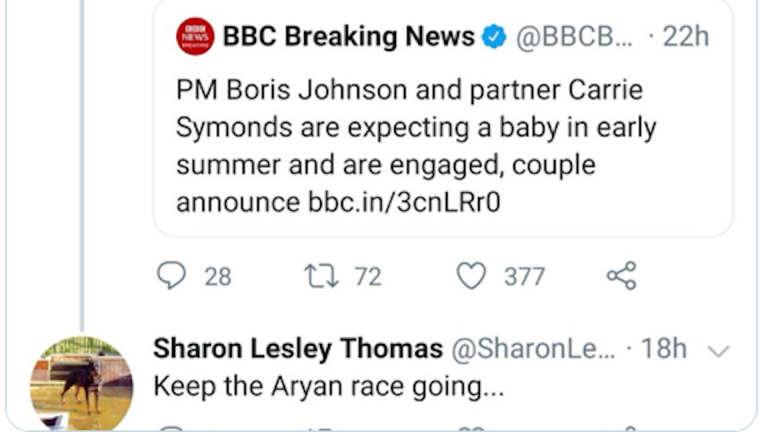Expand the chevron on Sharon's reply
768x432 pixels.
[718, 350]
